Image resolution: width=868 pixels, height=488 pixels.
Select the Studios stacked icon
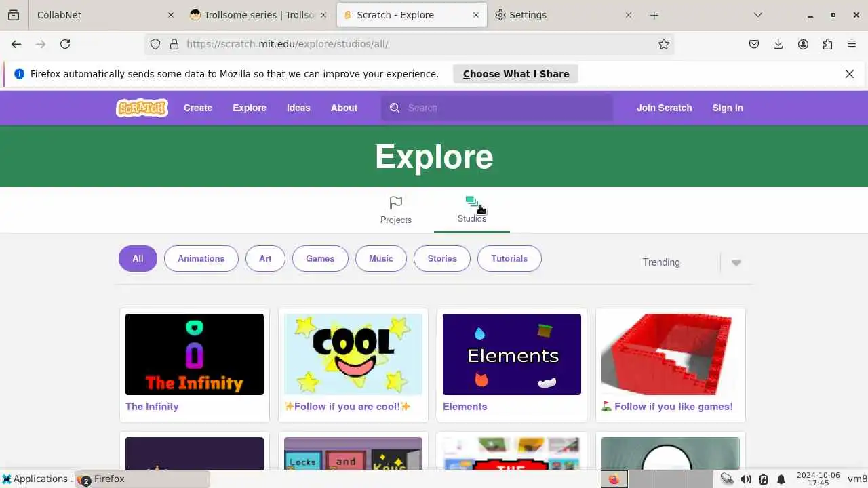[x=472, y=202]
